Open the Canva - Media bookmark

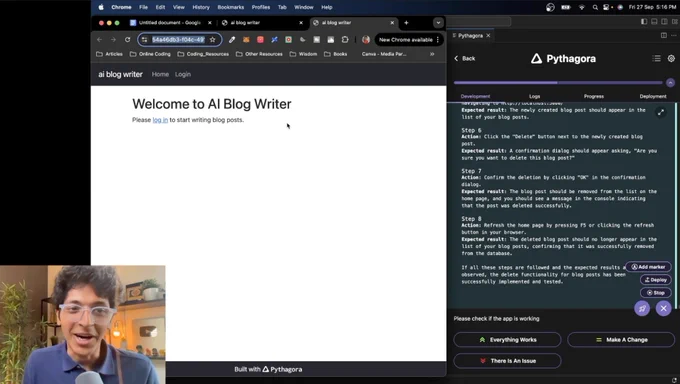(384, 54)
